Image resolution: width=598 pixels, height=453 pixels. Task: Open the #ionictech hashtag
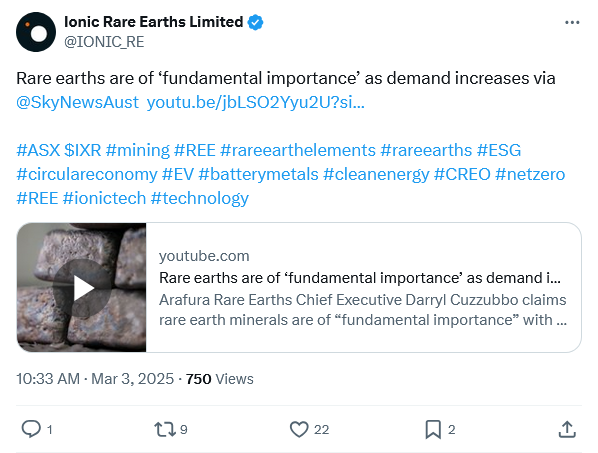tap(104, 198)
